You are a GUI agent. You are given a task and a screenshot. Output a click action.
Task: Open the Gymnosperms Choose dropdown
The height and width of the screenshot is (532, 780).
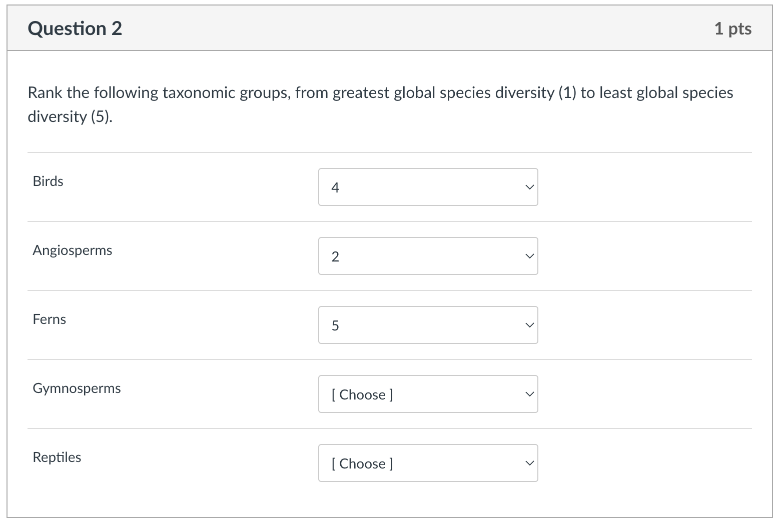pos(427,394)
